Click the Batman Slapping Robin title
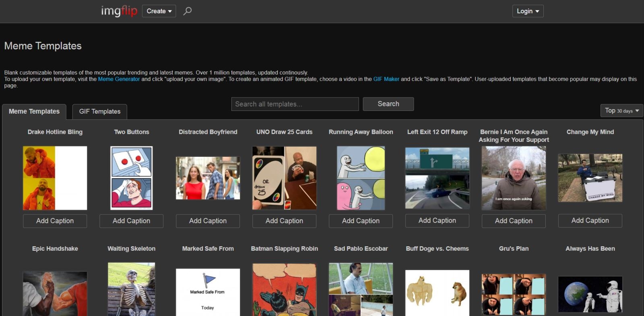The image size is (644, 316). [x=285, y=249]
